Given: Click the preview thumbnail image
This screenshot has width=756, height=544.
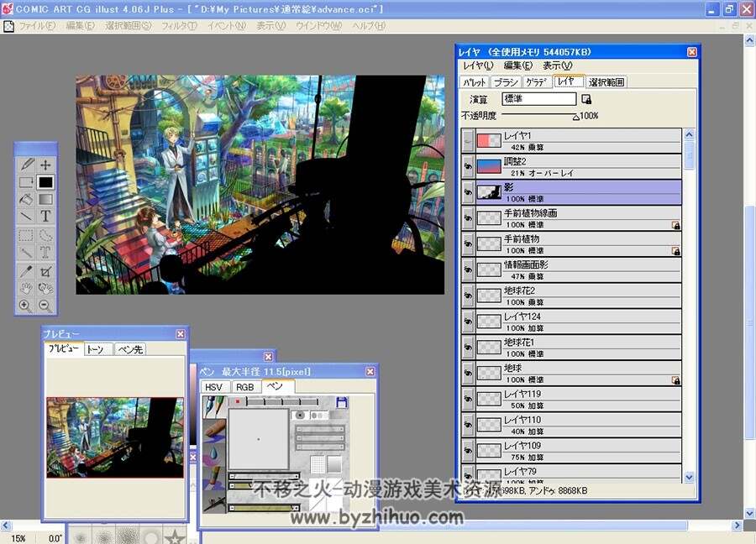Looking at the screenshot, I should [115, 437].
